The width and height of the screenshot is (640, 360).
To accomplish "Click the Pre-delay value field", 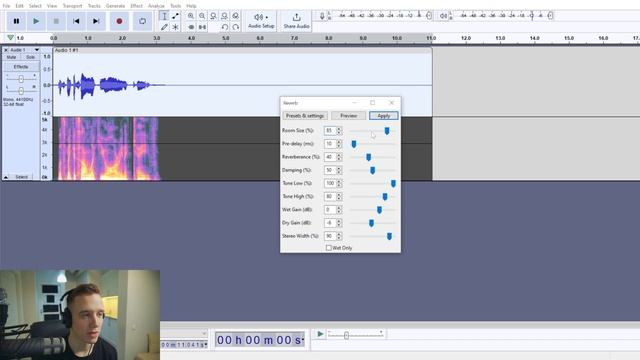I will pos(330,144).
